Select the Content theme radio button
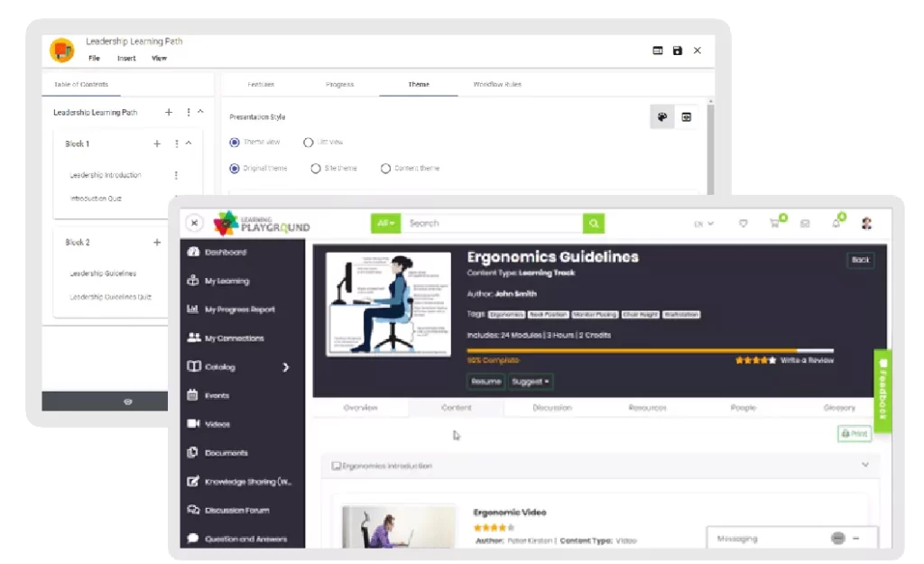 385,169
